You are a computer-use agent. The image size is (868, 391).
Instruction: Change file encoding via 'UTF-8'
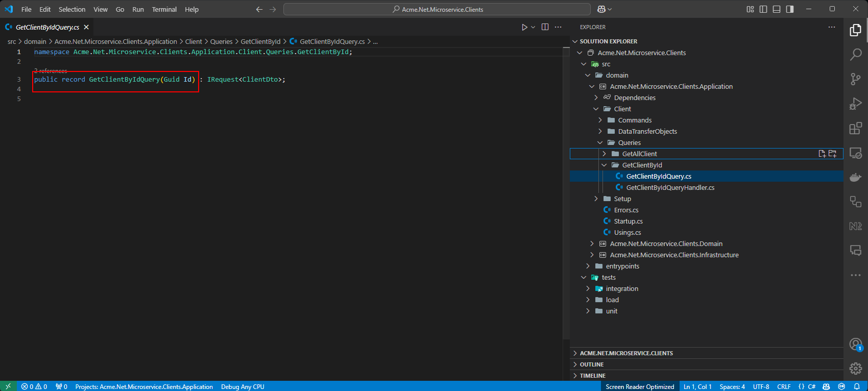click(761, 386)
